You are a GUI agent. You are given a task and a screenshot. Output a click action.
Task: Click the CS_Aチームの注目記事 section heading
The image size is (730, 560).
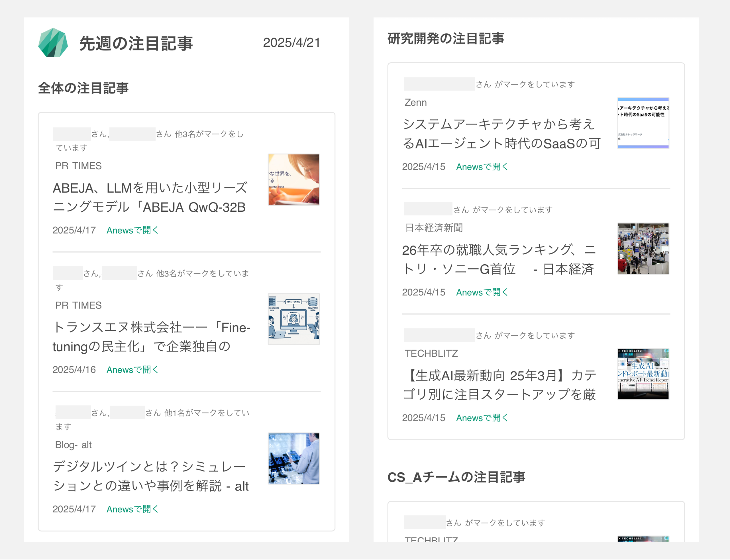click(456, 477)
